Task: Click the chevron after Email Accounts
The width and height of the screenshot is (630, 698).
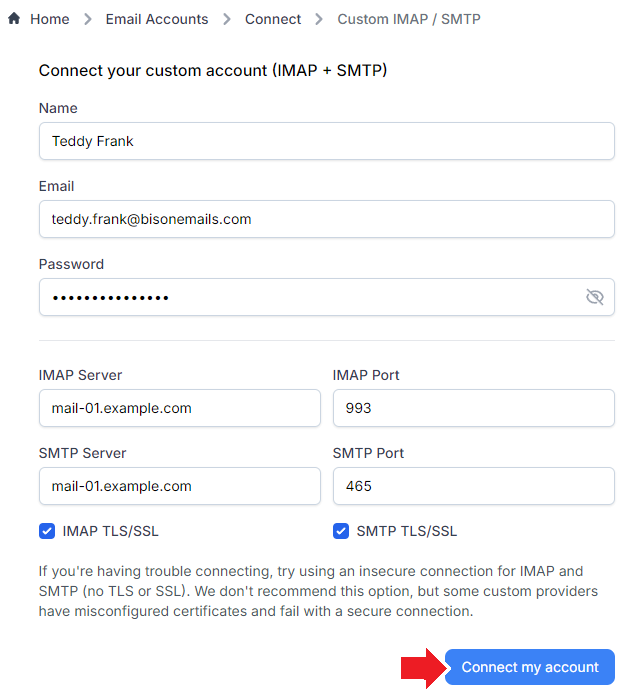Action: pos(227,19)
